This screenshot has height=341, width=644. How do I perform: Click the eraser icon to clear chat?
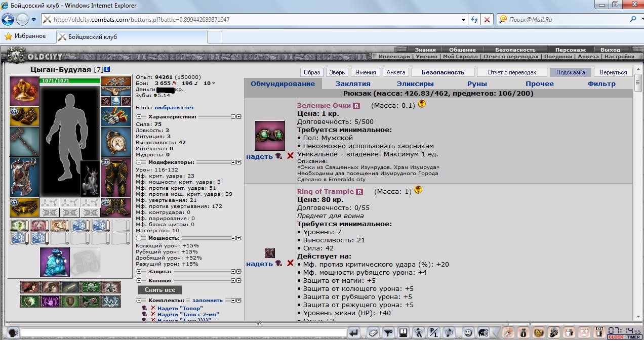point(373,333)
